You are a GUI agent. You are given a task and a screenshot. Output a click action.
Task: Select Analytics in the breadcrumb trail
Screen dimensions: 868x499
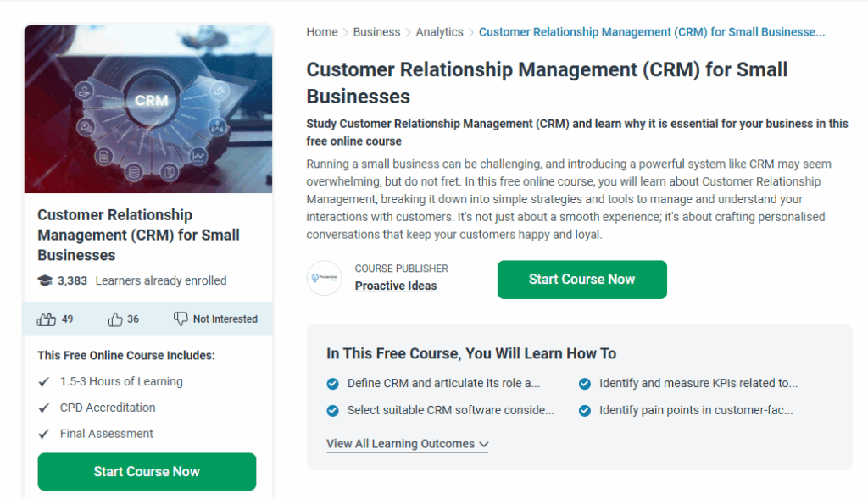[439, 31]
